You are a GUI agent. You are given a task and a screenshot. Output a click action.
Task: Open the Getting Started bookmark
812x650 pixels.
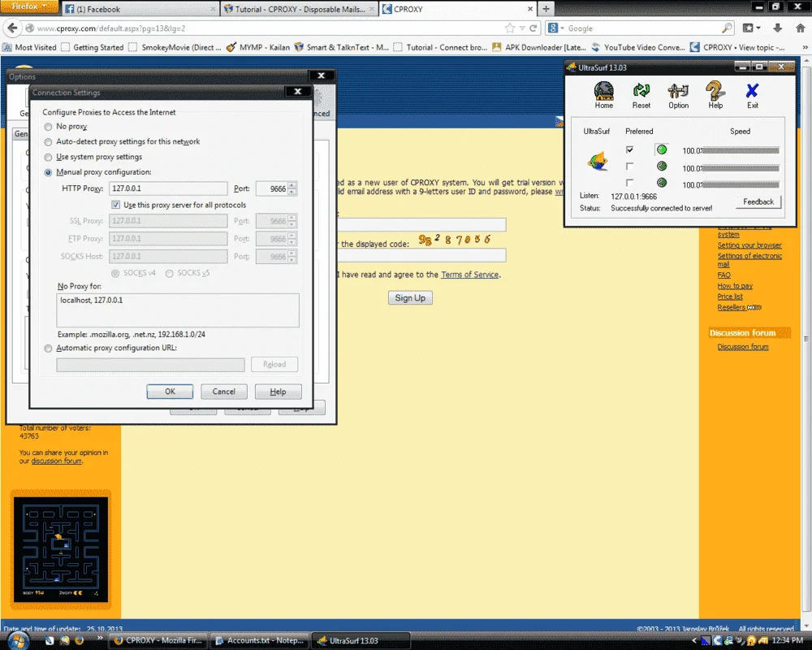tap(93, 47)
